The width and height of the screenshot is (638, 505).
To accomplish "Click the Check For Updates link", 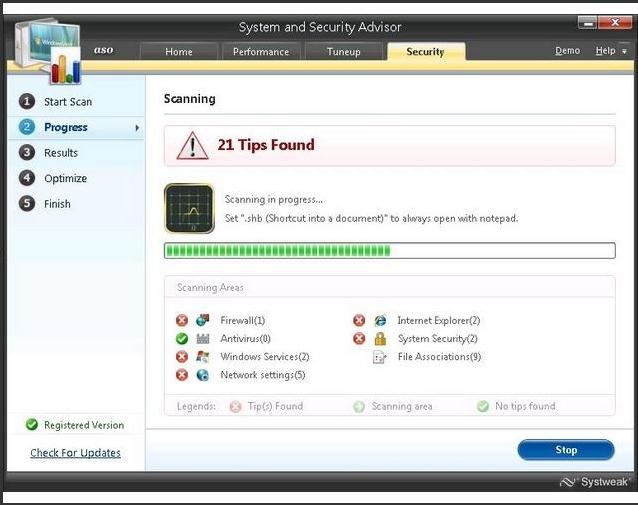I will tap(75, 453).
